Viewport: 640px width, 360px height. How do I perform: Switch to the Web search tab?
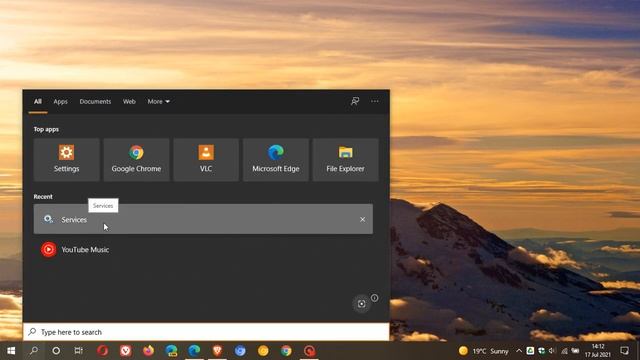[x=129, y=102]
